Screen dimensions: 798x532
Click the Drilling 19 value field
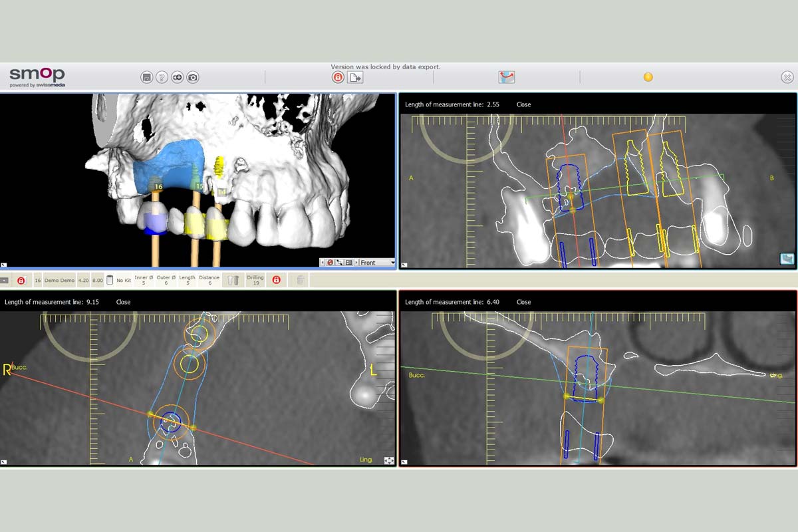255,281
